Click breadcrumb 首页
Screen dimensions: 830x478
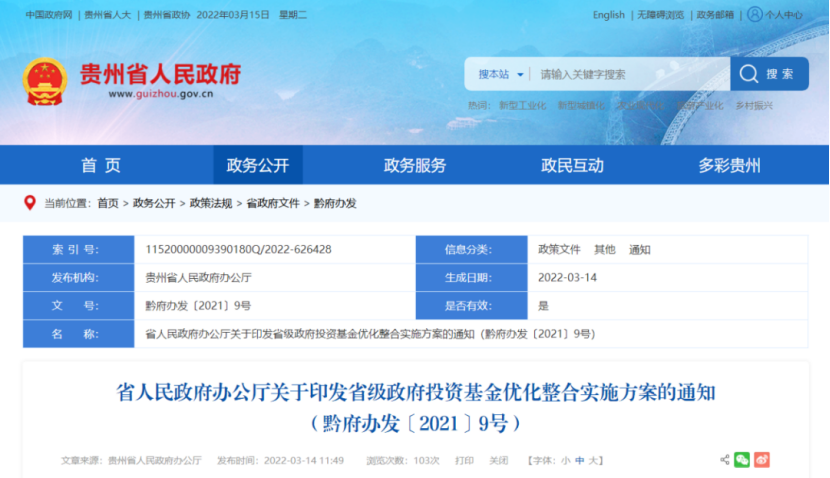(108, 203)
